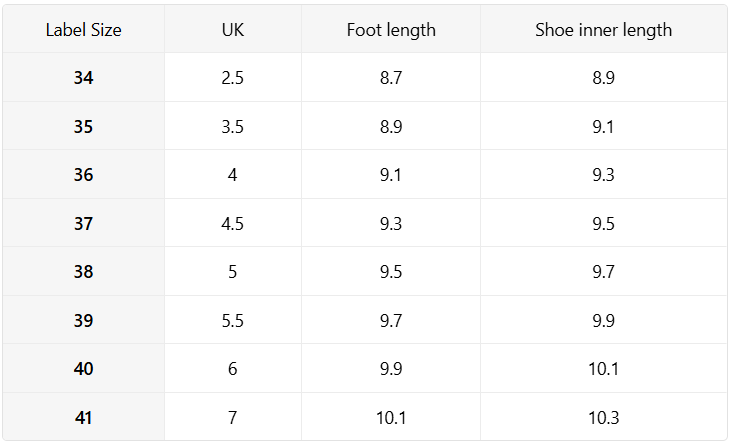This screenshot has height=444, width=732.
Task: Click UK size 7 cell
Action: point(232,418)
